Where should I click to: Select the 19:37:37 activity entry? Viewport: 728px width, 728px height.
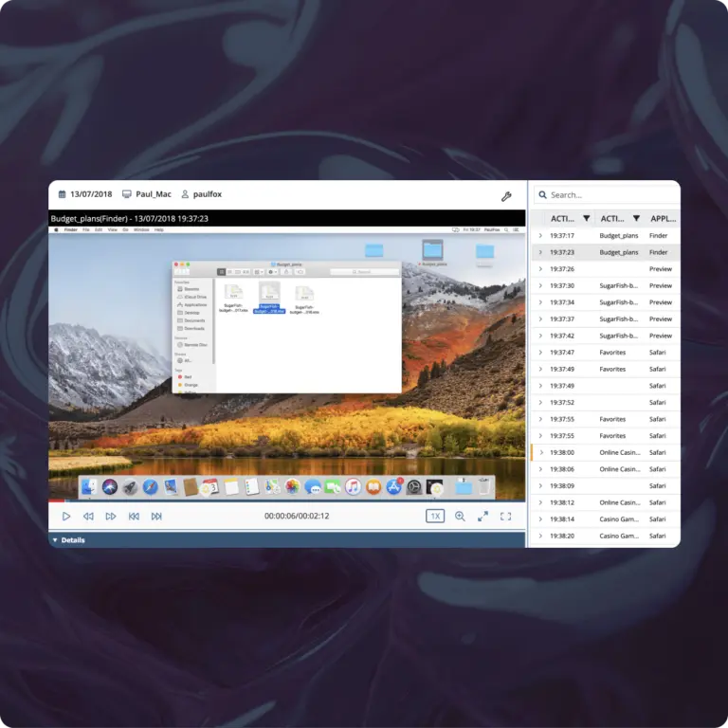pyautogui.click(x=606, y=318)
